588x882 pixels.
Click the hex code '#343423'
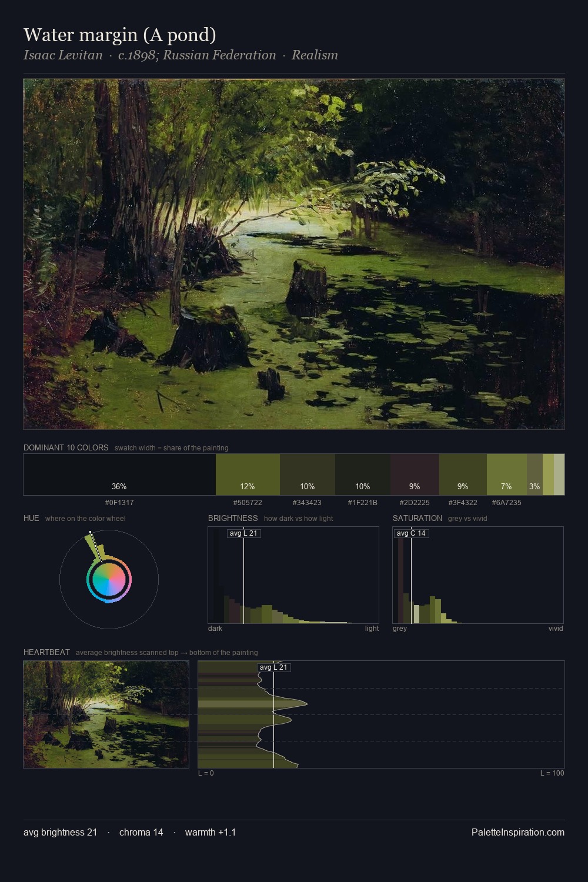click(307, 503)
